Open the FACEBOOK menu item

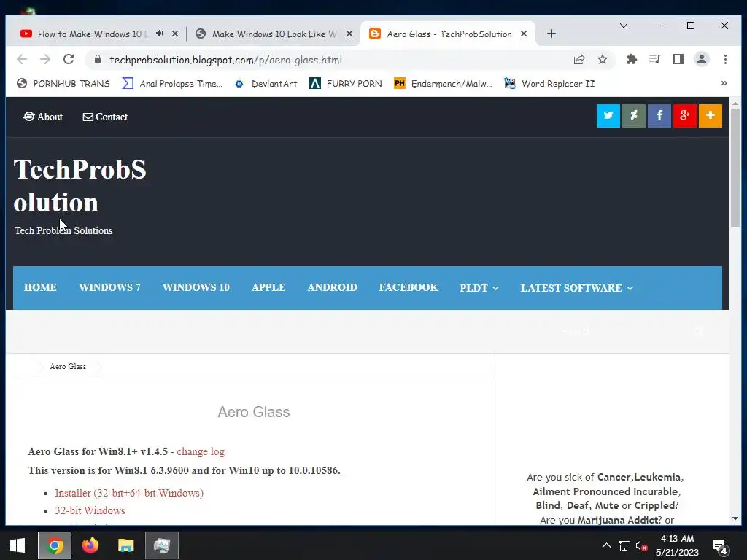click(x=409, y=287)
